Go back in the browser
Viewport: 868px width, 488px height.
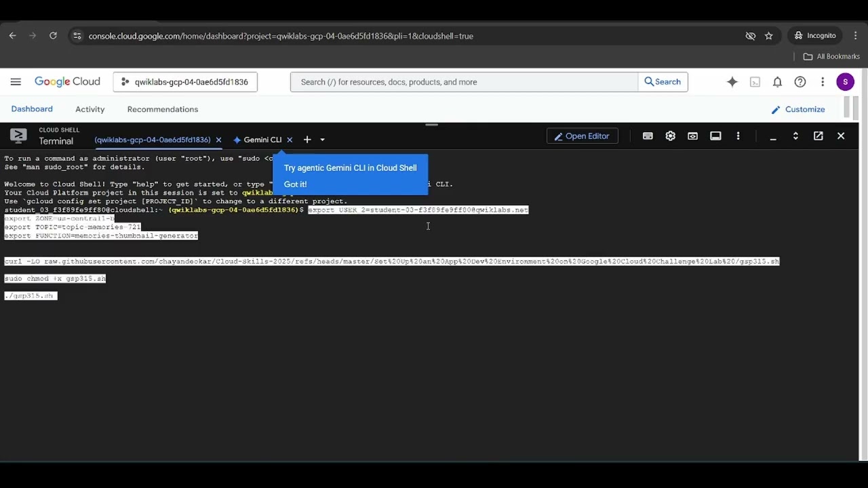pos(12,36)
